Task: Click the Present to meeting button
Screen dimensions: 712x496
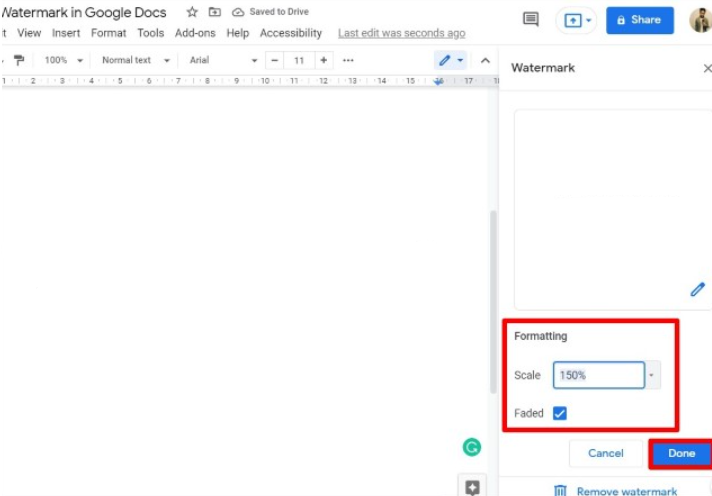Action: click(x=576, y=20)
